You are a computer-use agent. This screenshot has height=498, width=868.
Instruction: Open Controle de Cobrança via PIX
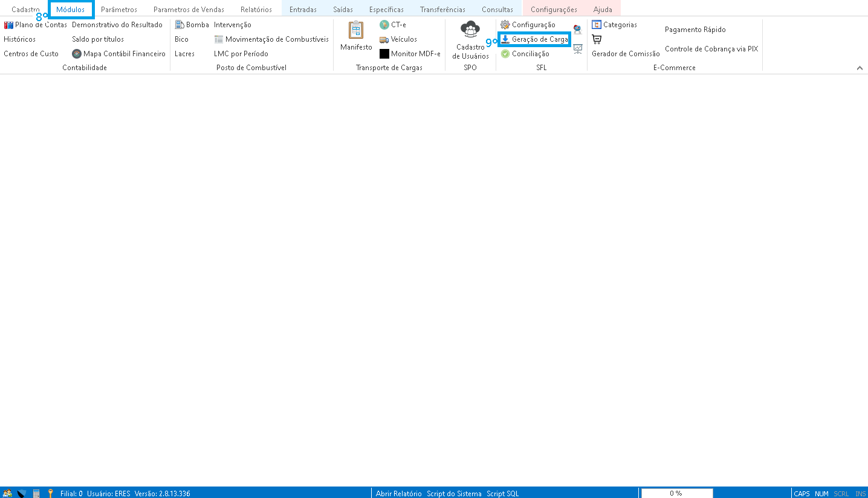[711, 49]
